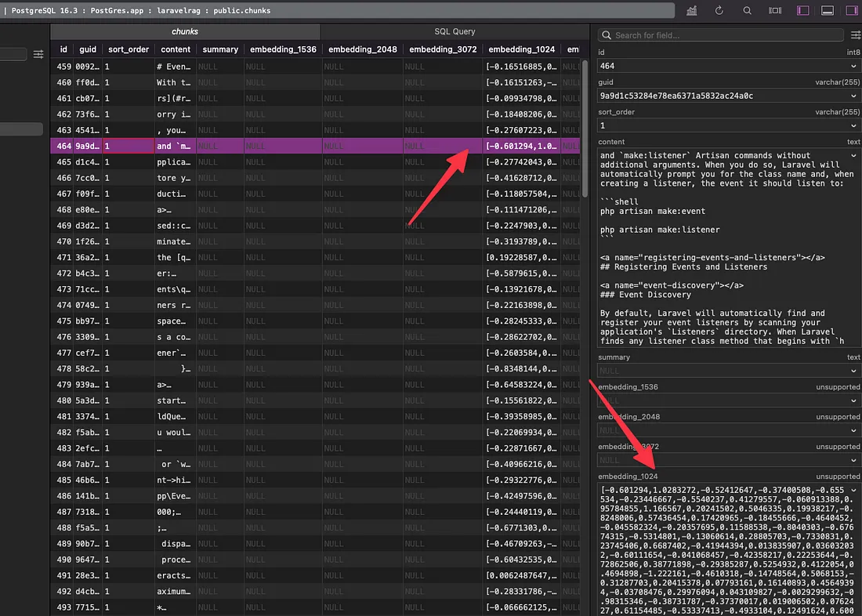The image size is (862, 616).
Task: Click the filter sliders icon near the table
Action: tap(37, 55)
